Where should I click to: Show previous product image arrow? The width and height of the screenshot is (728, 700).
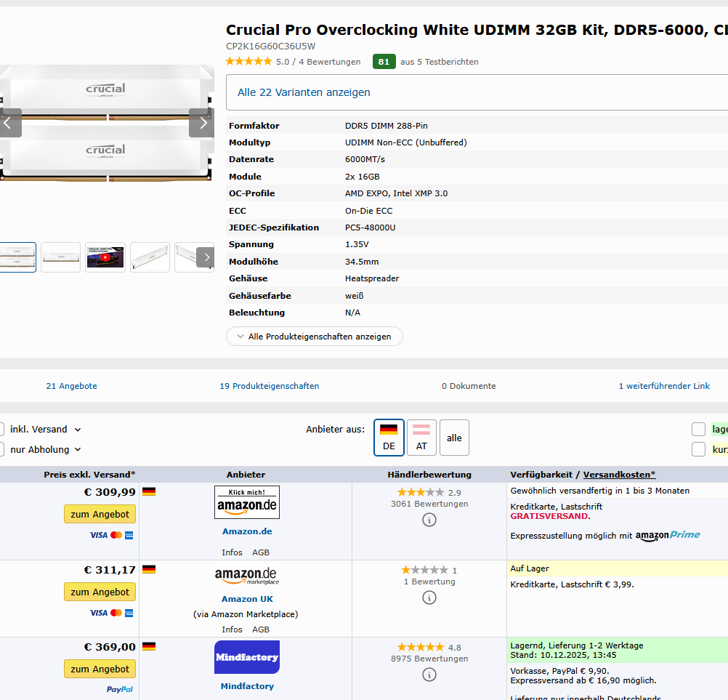click(x=9, y=123)
